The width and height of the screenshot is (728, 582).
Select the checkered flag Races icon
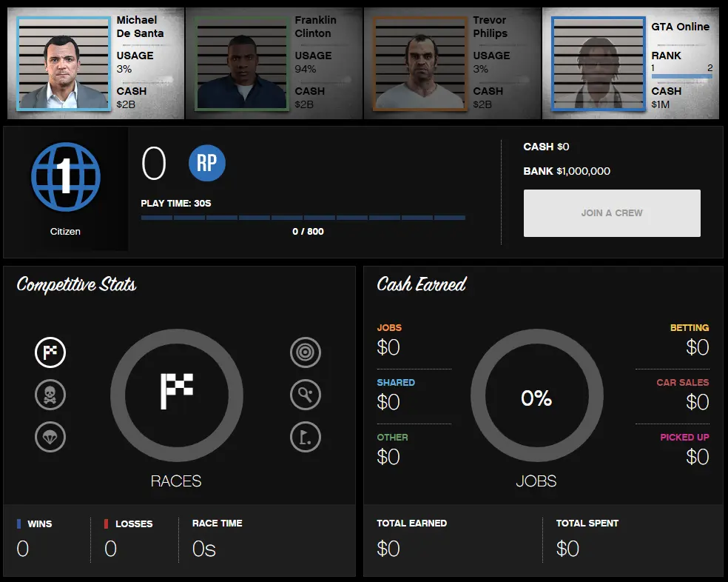point(50,352)
